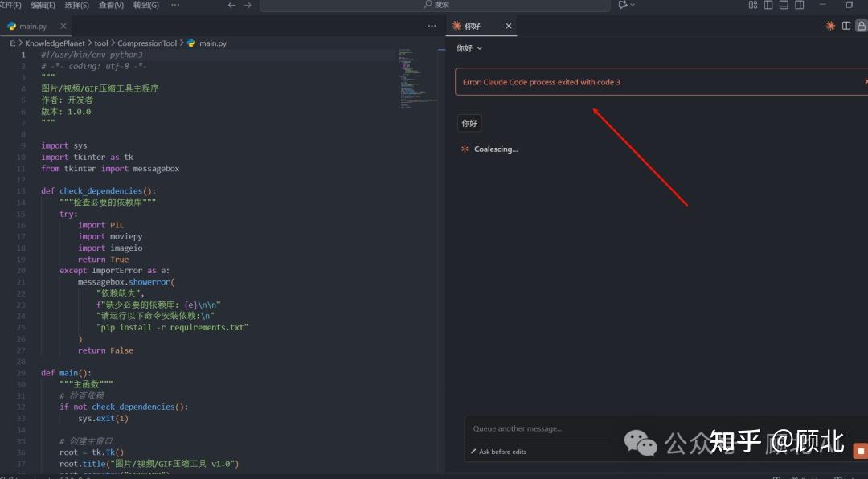Click the '版本: 1.0.0' docstring line
868x479 pixels.
tap(66, 111)
